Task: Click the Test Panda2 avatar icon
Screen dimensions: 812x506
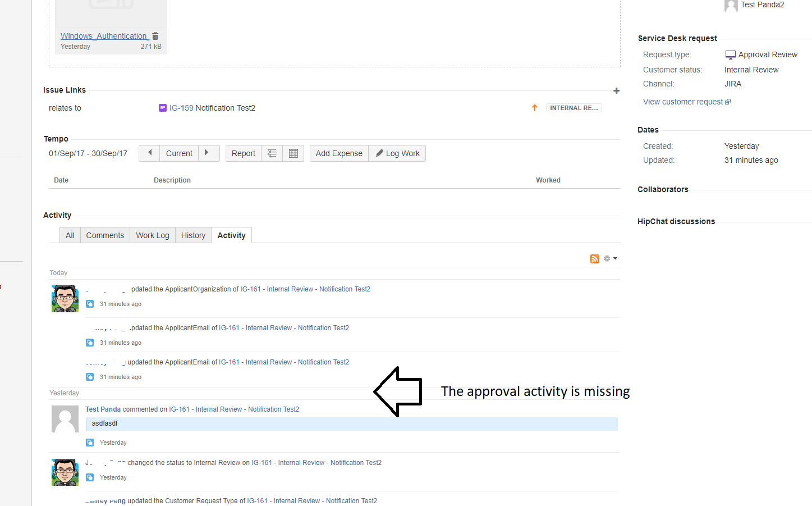Action: (731, 5)
